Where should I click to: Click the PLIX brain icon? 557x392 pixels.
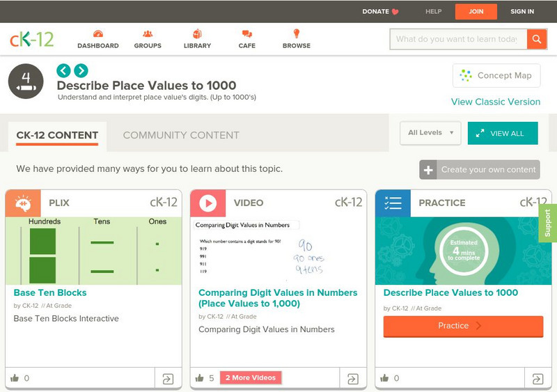23,203
